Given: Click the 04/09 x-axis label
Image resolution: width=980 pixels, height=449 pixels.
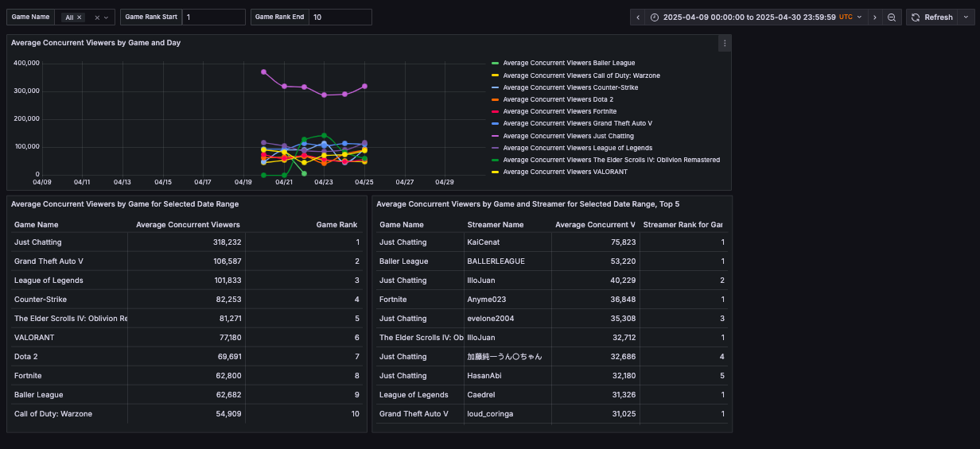Looking at the screenshot, I should 41,183.
